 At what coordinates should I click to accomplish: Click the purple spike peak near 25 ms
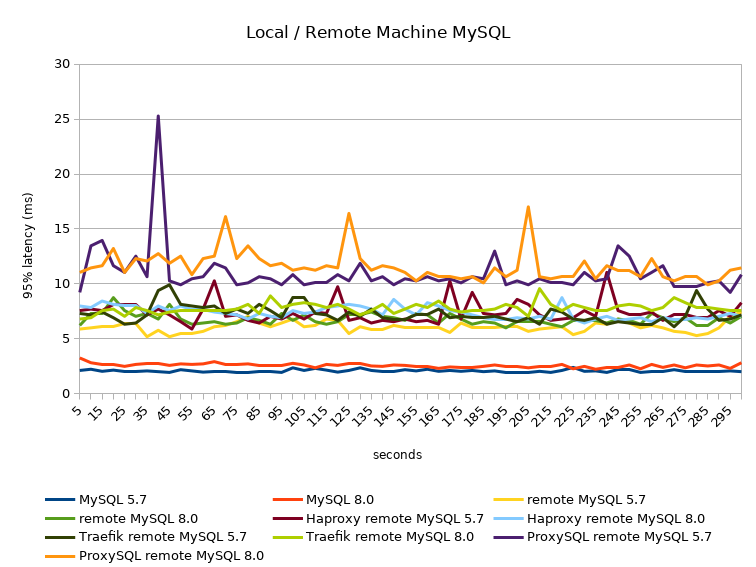pyautogui.click(x=158, y=116)
